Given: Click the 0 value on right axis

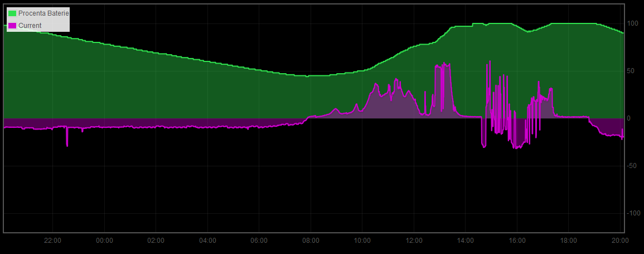Looking at the screenshot, I should 629,118.
